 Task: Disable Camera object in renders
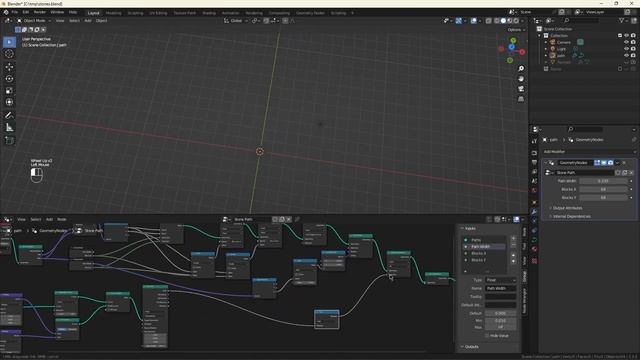[633, 42]
